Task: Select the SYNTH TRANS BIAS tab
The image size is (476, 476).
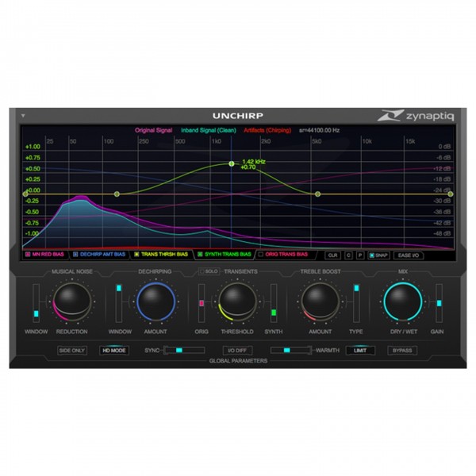Action: [225, 255]
